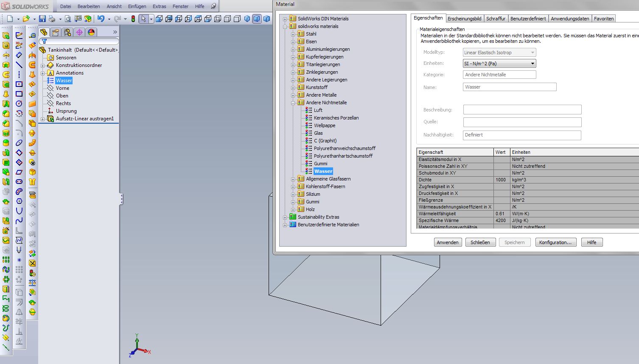639x364 pixels.
Task: Expand the Sustainability Extras library
Action: point(285,217)
